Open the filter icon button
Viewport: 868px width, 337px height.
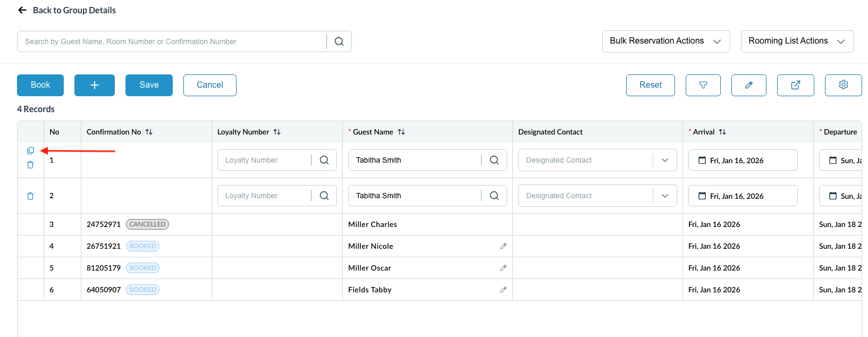(703, 85)
